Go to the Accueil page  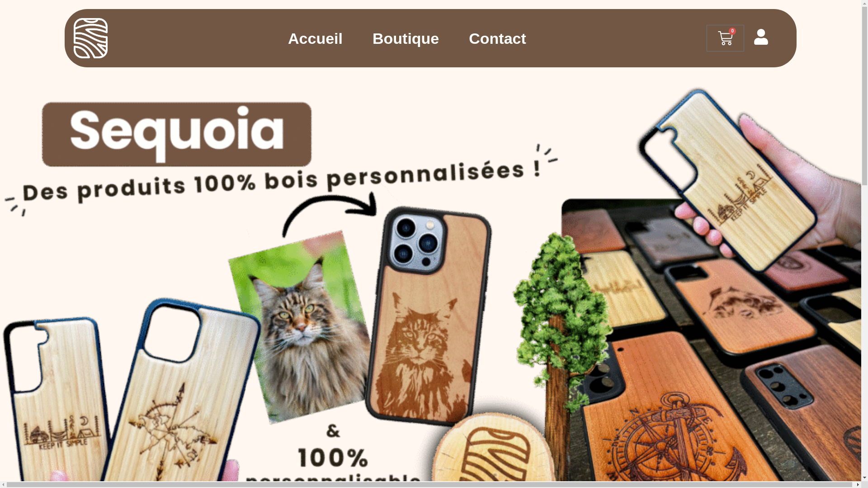pyautogui.click(x=315, y=38)
